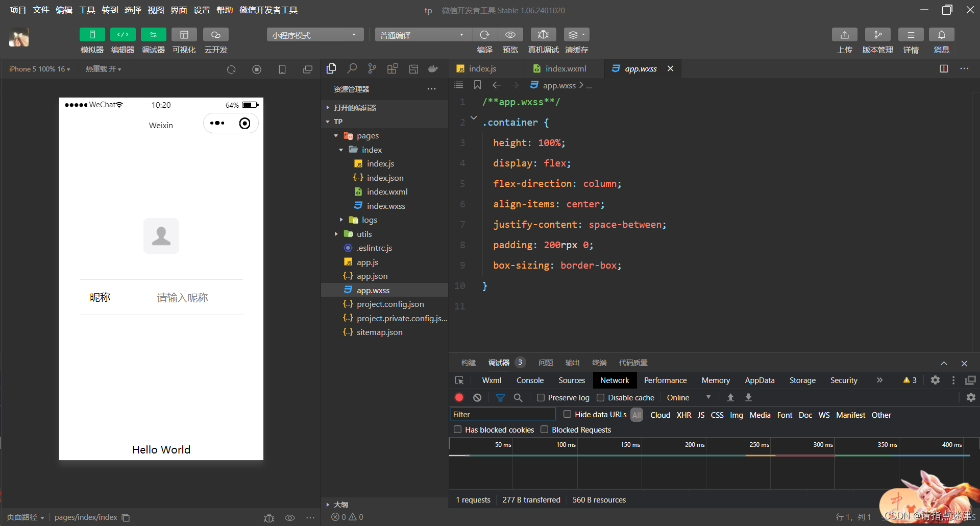Click the network Filter input field
The width and height of the screenshot is (980, 526).
click(x=503, y=414)
